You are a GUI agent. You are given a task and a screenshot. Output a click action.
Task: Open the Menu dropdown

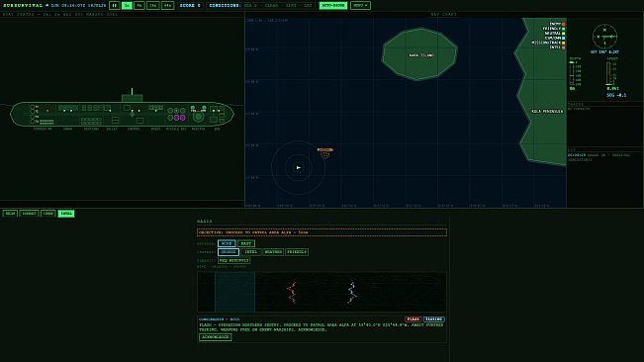[361, 5]
